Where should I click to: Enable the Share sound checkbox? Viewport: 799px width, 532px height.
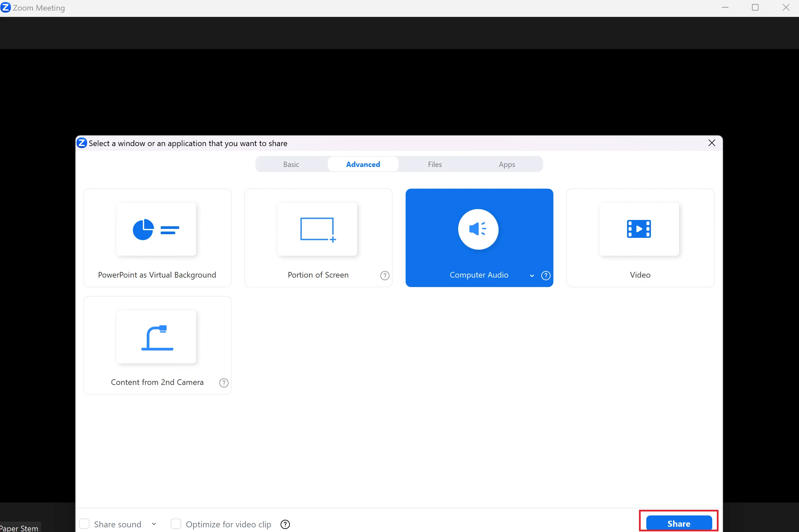[84, 524]
